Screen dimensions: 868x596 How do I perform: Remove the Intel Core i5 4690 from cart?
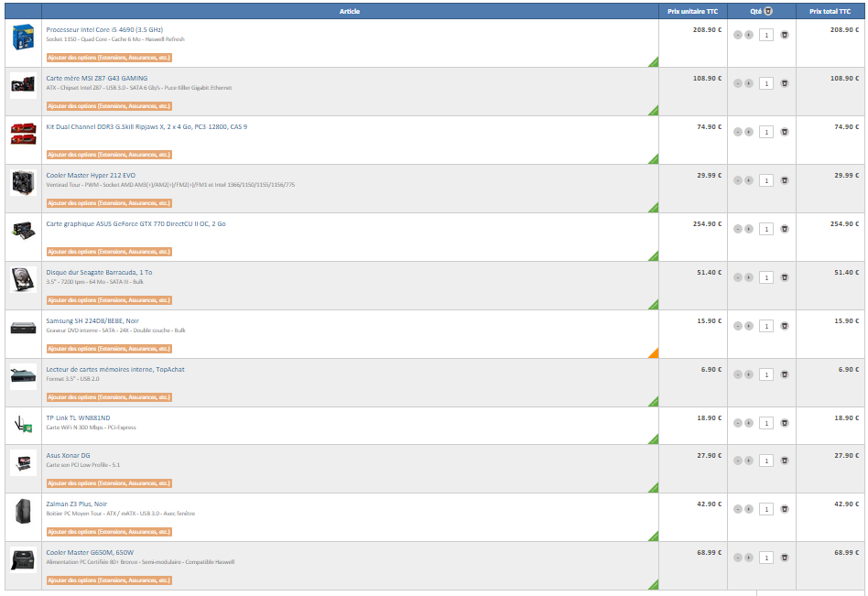(785, 35)
